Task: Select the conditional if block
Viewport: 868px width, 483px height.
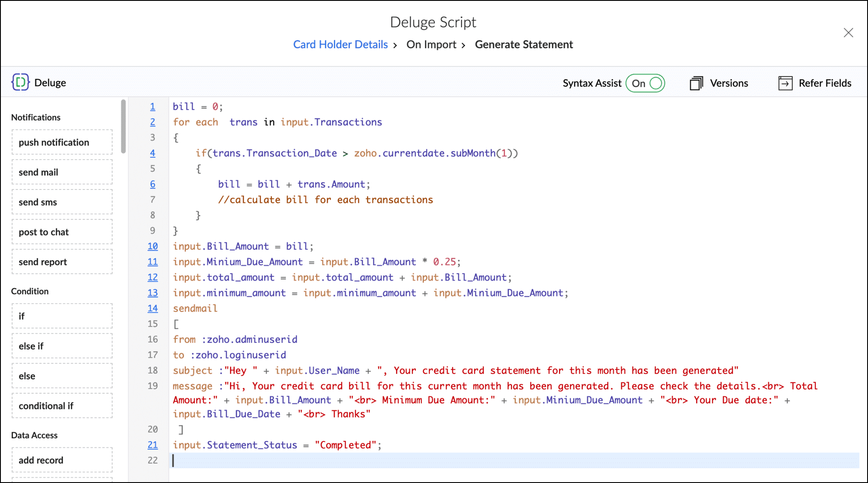Action: [62, 406]
